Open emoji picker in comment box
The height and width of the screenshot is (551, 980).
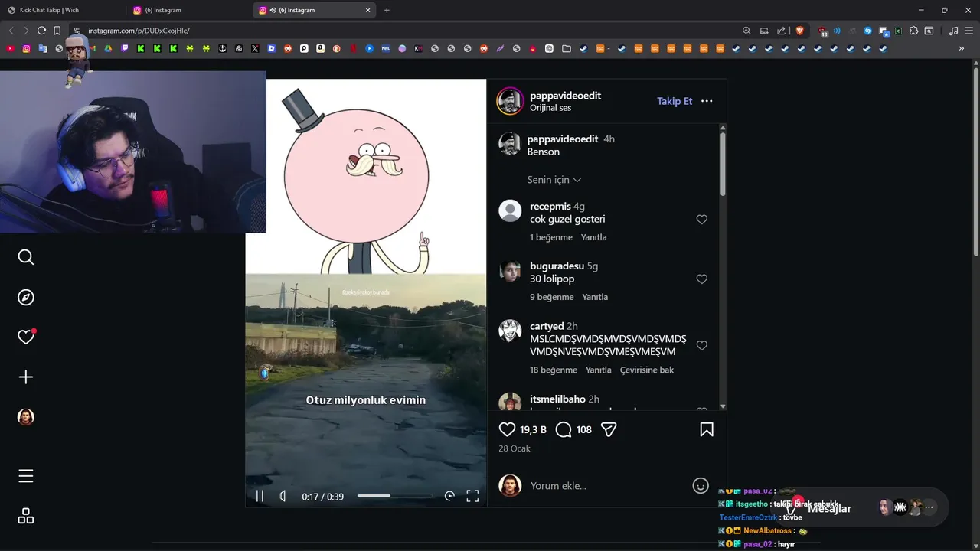tap(701, 485)
